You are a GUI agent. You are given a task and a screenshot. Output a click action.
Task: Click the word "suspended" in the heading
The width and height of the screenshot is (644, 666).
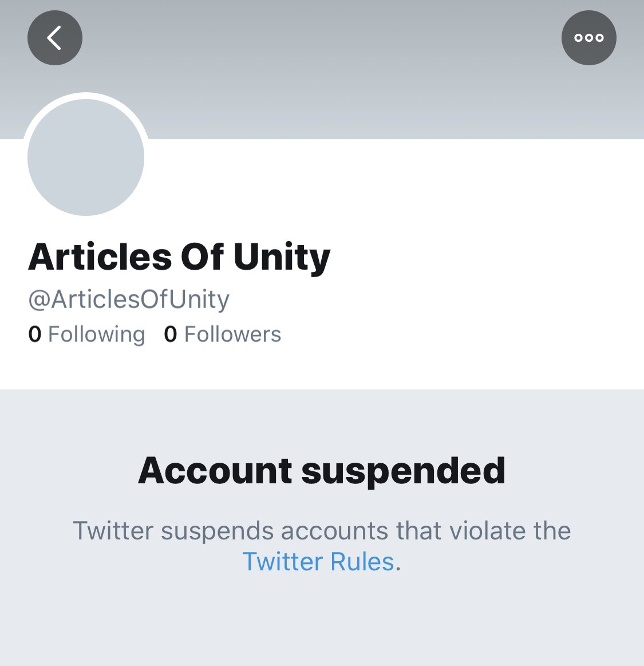pos(403,471)
